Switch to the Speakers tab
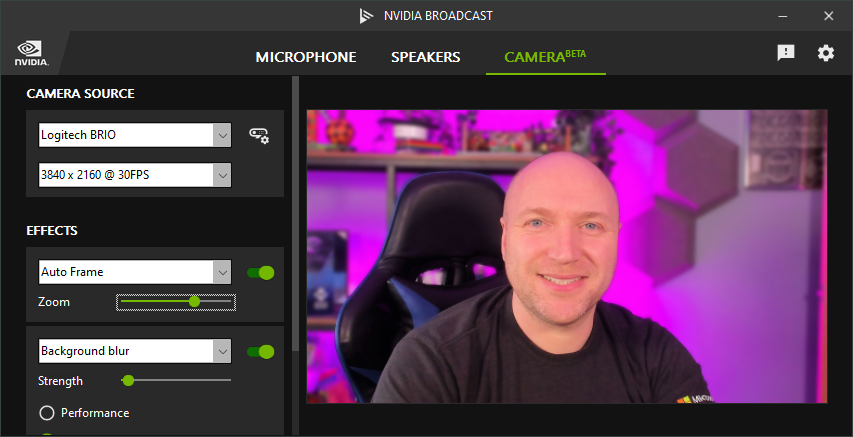 point(425,57)
